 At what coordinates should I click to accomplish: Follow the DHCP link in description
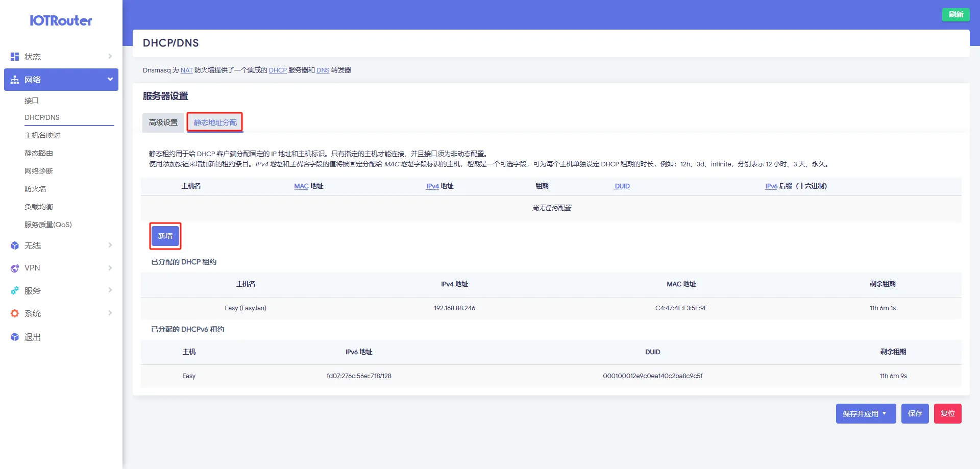coord(278,70)
